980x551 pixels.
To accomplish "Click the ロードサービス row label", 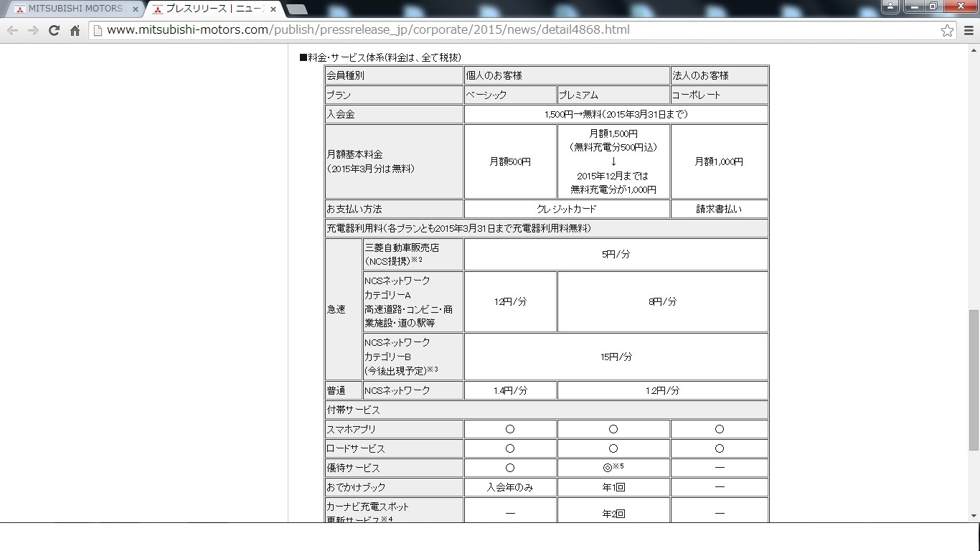I will pos(394,448).
